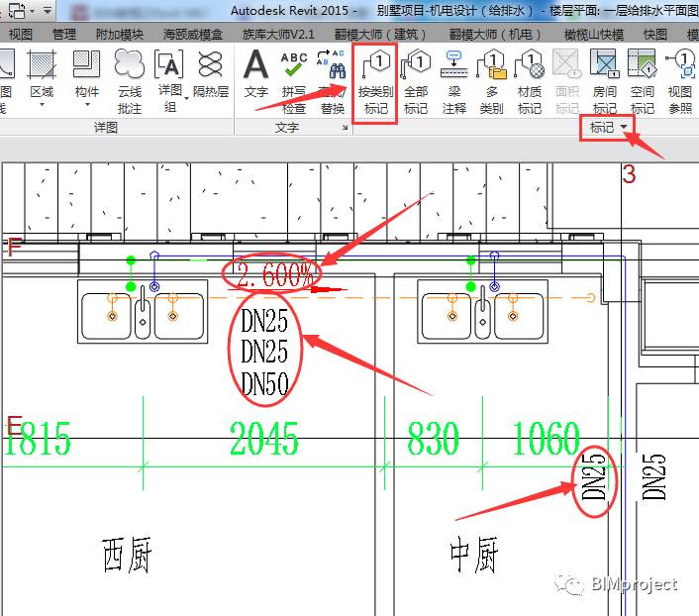
Task: Open the 翻模大师（建筑）tab
Action: pos(380,35)
